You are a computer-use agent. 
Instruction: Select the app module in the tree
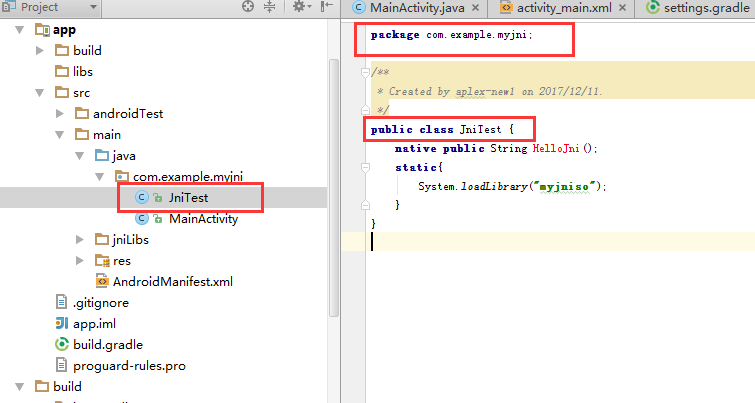tap(64, 30)
